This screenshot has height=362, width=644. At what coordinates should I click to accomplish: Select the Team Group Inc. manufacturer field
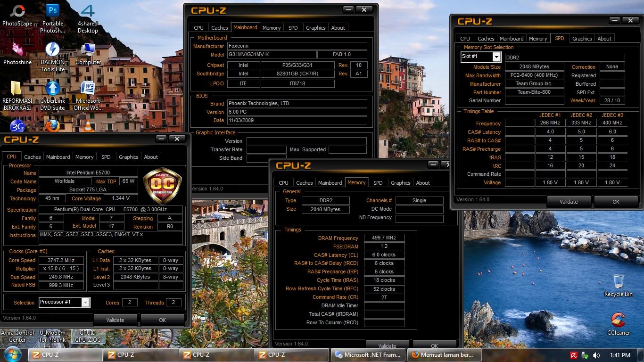[x=534, y=84]
